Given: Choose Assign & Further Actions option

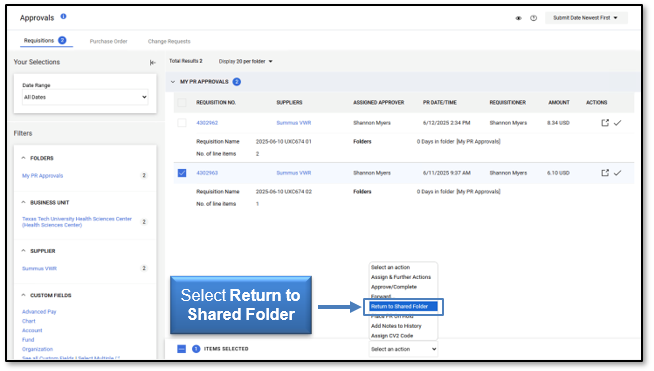Looking at the screenshot, I should [401, 277].
